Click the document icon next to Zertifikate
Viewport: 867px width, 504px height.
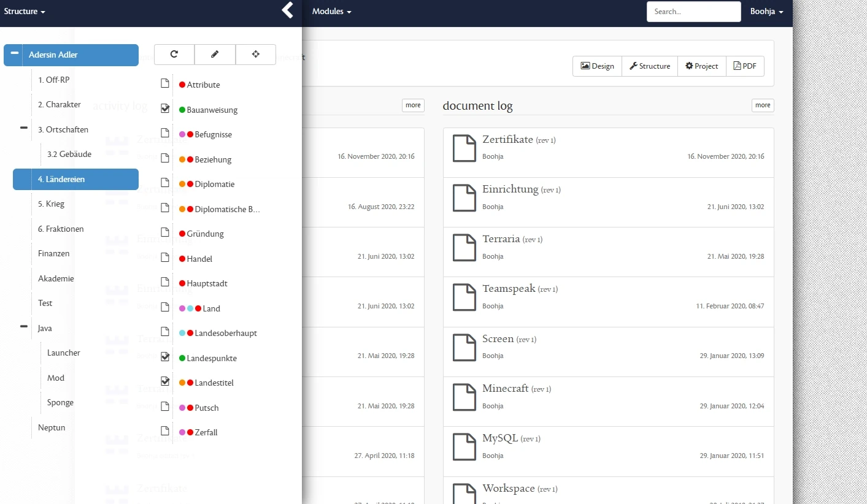[464, 148]
